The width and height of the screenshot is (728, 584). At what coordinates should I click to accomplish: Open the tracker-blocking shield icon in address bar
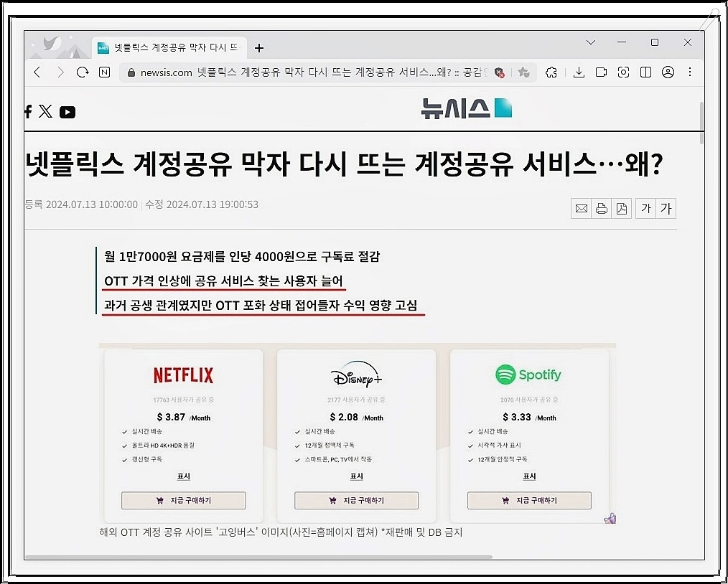499,72
